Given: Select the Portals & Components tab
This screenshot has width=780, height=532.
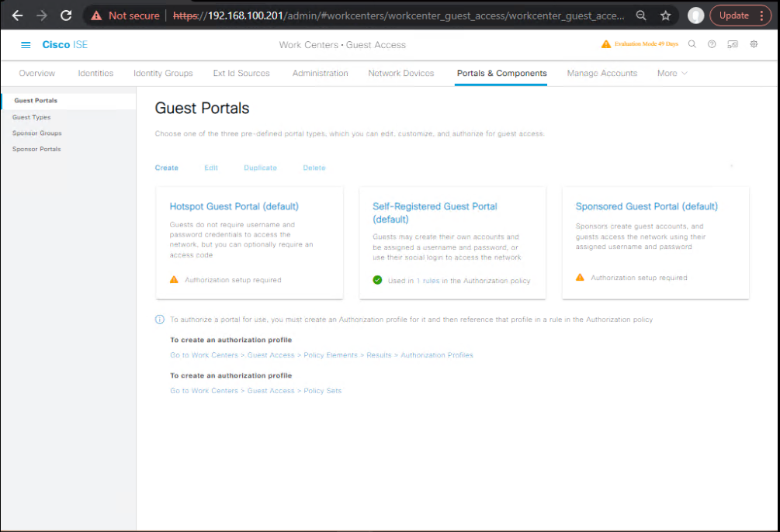Looking at the screenshot, I should [502, 73].
